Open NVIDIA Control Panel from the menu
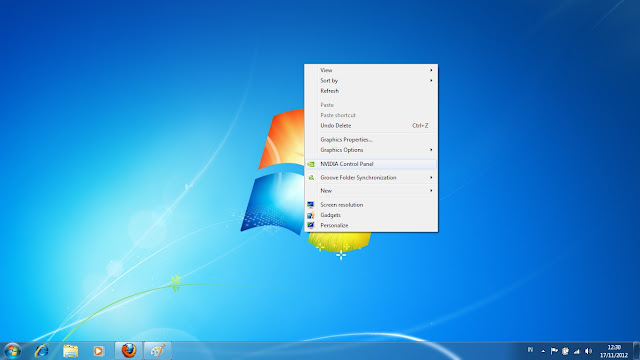The image size is (640, 360). point(371,164)
